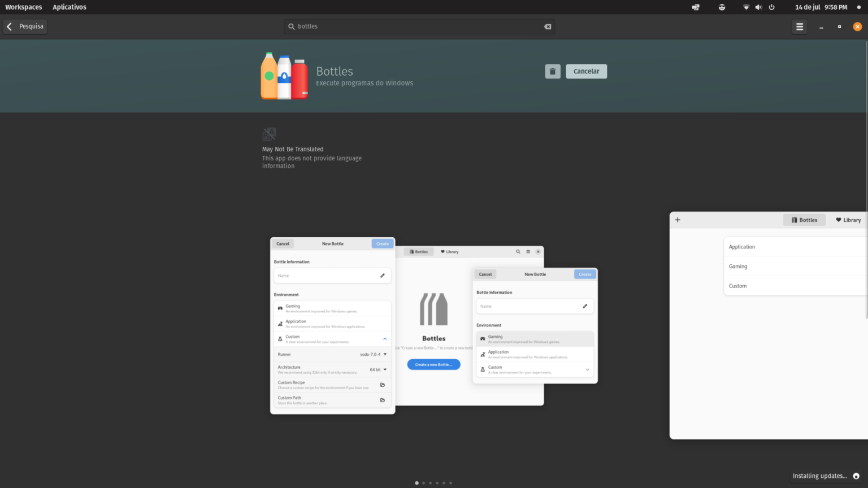This screenshot has height=488, width=868.
Task: Select the partially visible second screenshot
Action: point(769,325)
